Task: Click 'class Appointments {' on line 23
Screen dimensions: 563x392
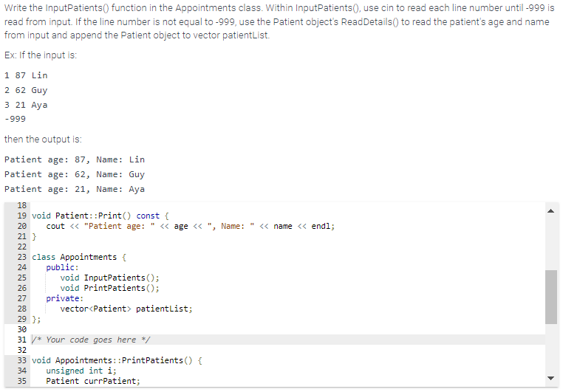Action: pos(79,257)
